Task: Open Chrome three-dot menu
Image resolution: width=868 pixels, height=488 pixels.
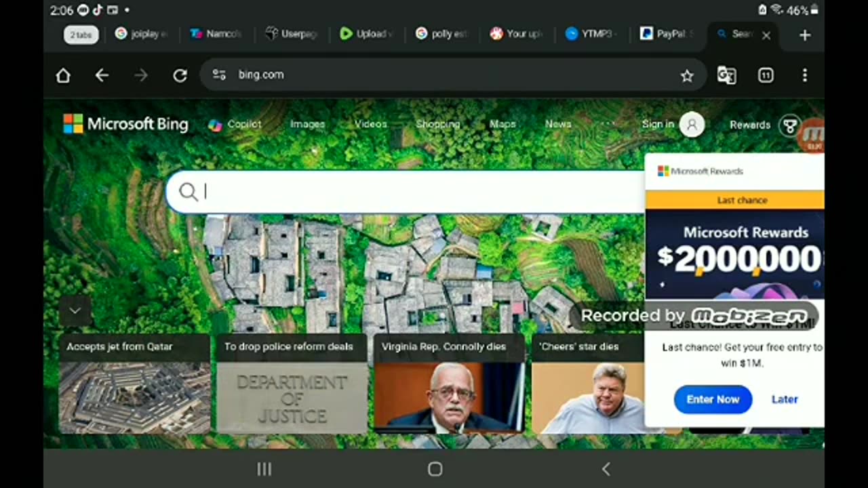Action: click(805, 75)
